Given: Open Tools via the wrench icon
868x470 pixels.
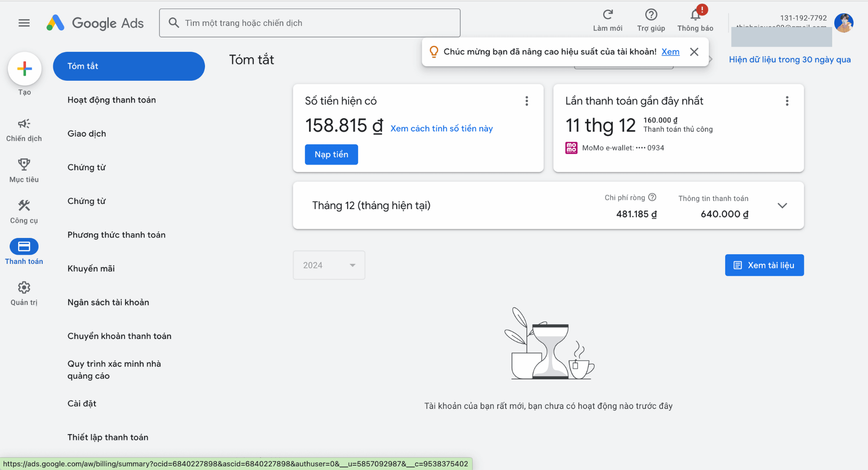Looking at the screenshot, I should coord(24,206).
